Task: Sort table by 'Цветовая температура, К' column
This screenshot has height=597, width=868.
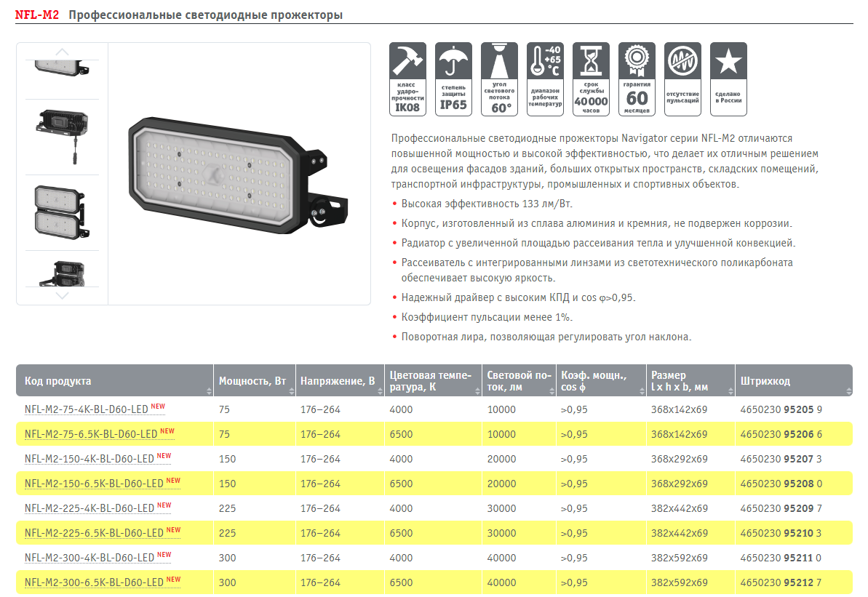Action: click(x=478, y=391)
